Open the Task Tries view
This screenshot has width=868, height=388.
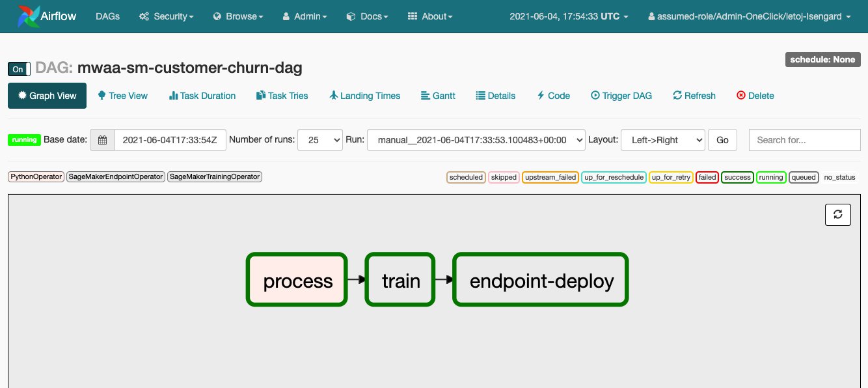click(282, 96)
